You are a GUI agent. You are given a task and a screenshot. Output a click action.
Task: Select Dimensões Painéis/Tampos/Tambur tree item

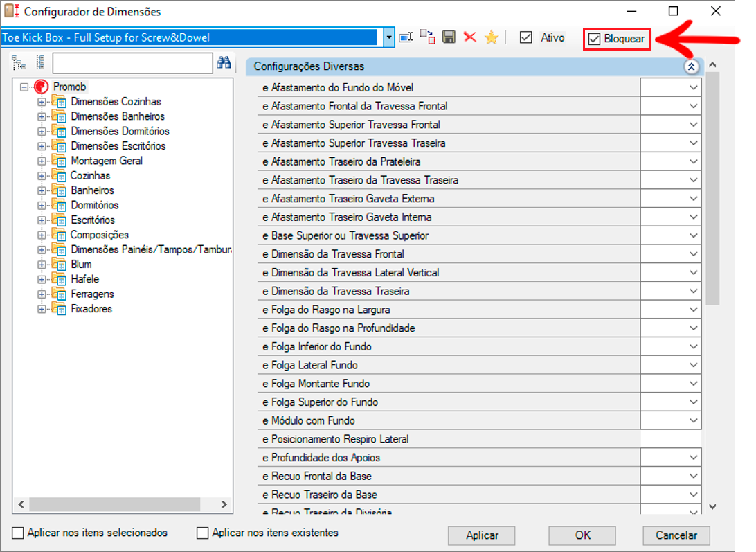click(x=151, y=249)
